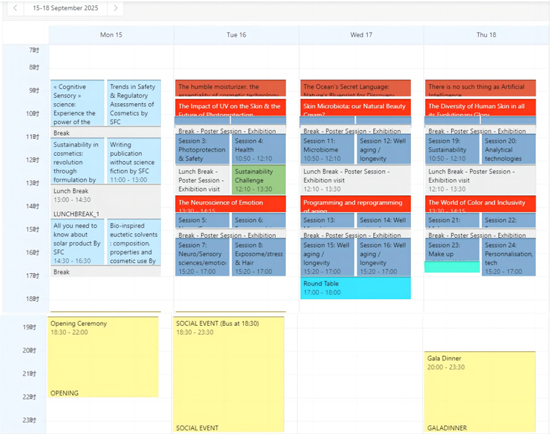Image resolution: width=550 pixels, height=434 pixels.
Task: Open Session 3: Photoprotection & Safety
Action: pos(202,149)
